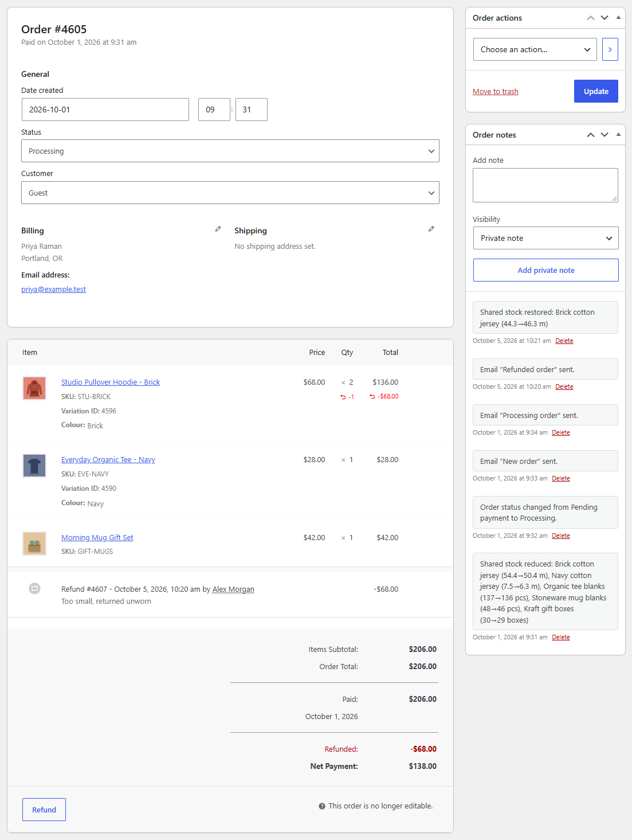Screen dimensions: 632x840
Task: Delete the Shared stock restored note
Action: point(564,341)
